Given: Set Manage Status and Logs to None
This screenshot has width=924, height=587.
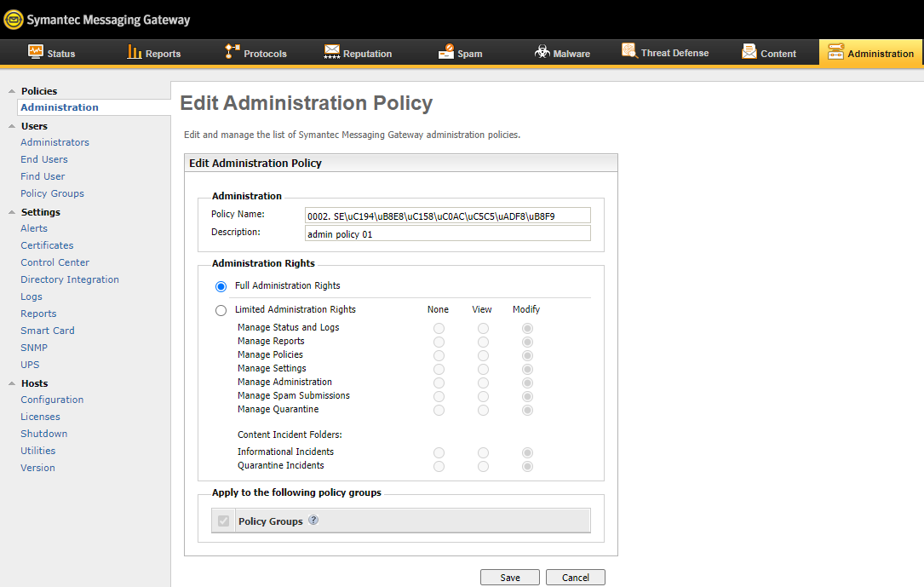Looking at the screenshot, I should click(x=439, y=328).
